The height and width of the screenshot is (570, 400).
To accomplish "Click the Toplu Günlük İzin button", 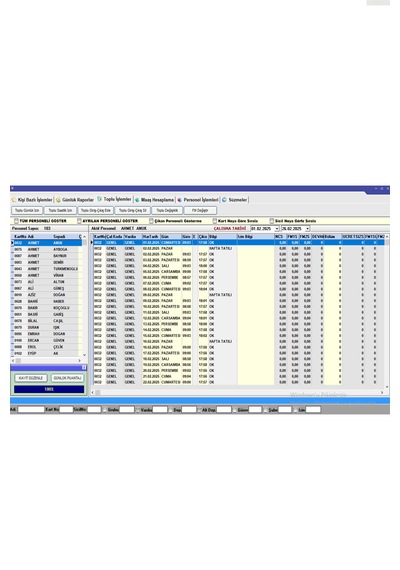I will point(27,210).
